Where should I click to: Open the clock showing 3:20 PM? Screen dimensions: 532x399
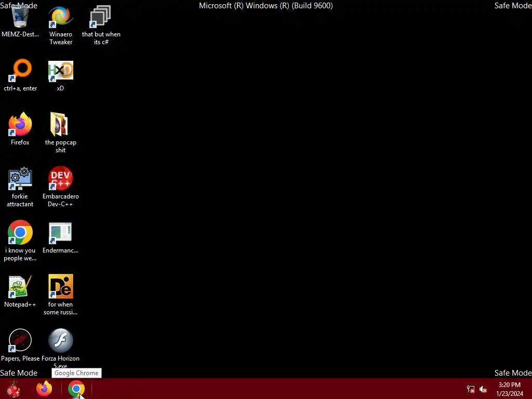coord(510,389)
